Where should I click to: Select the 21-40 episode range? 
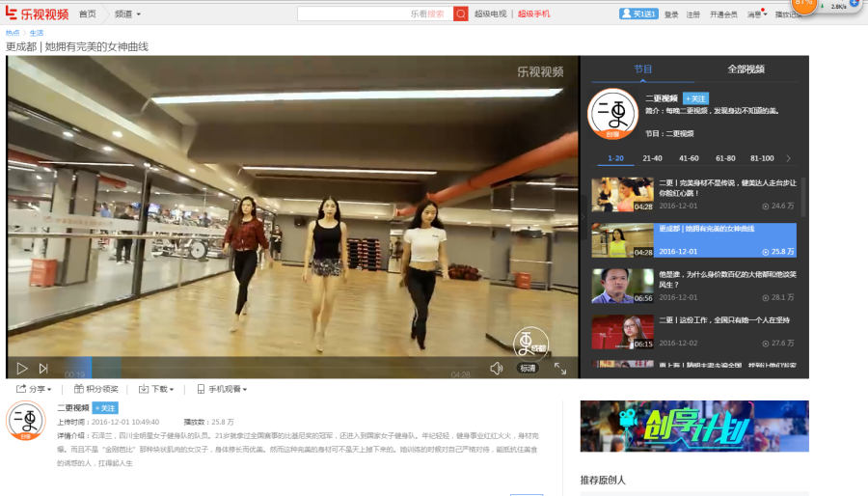pos(652,158)
